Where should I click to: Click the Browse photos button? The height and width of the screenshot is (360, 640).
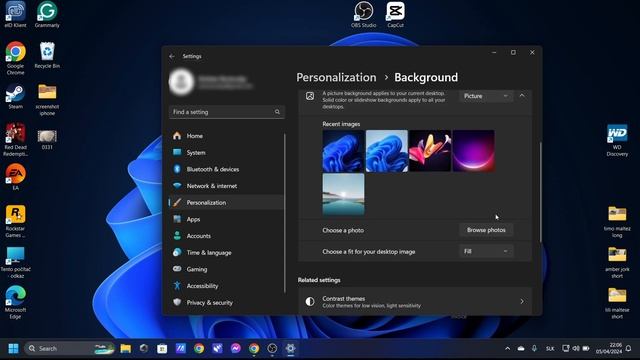tap(486, 230)
